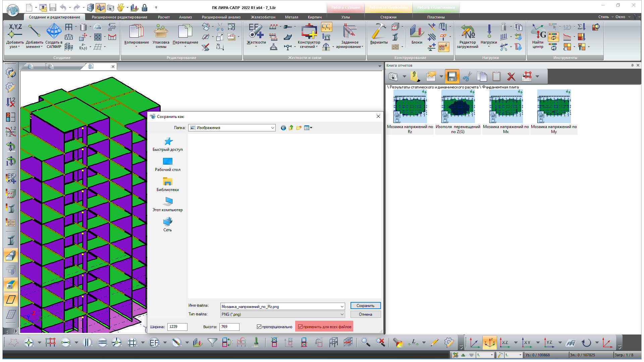Uncheck применить для всех файлов checkbox
The width and height of the screenshot is (644, 362).
click(300, 327)
